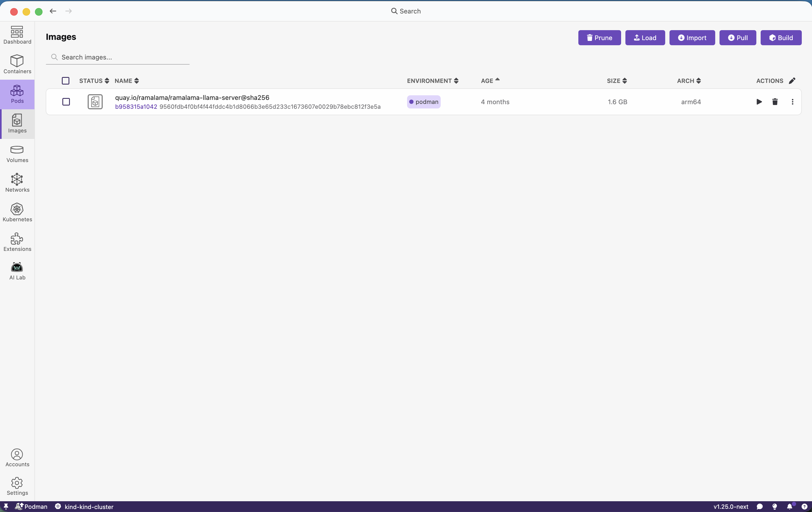The height and width of the screenshot is (512, 812).
Task: Go to Kubernetes section
Action: tap(17, 212)
